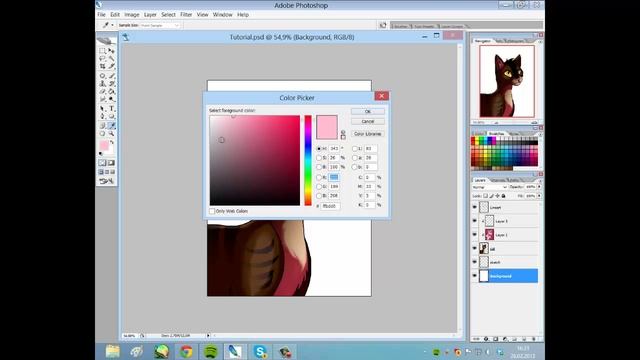Click the Edit in ImageReady button
Viewport: 640px width, 360px height.
106,181
